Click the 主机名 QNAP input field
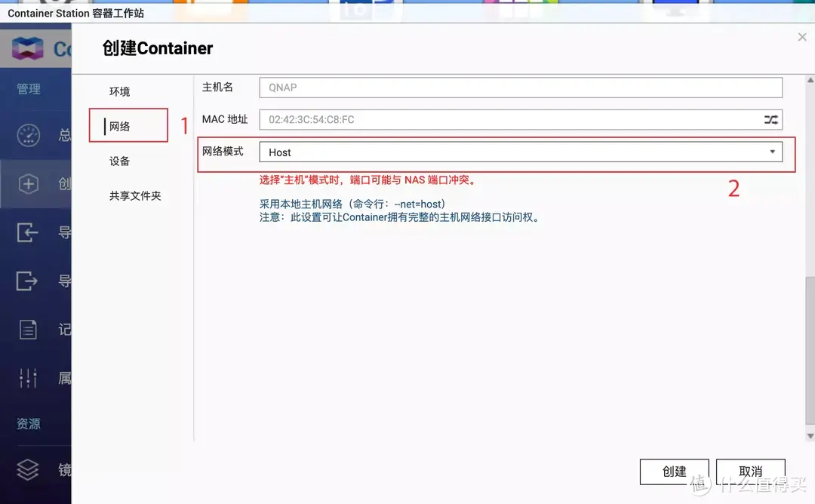The image size is (815, 504). 519,87
